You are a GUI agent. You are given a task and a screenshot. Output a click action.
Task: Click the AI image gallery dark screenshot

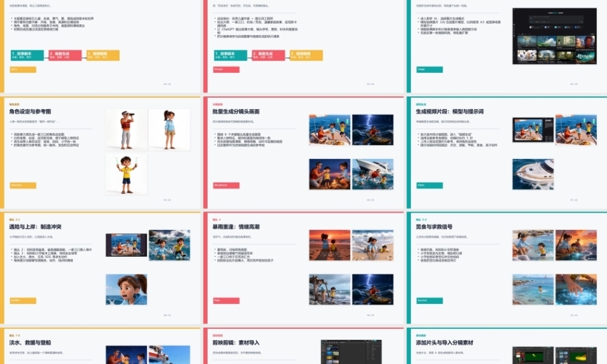click(555, 36)
